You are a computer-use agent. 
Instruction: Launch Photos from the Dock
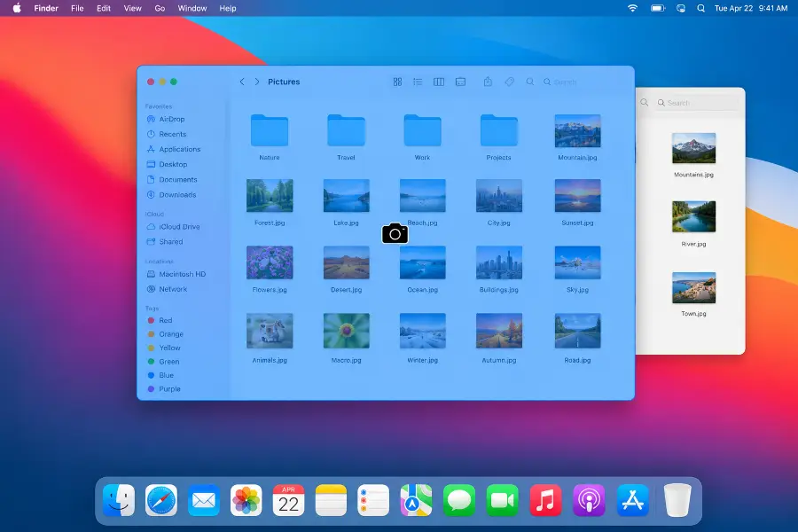coord(246,501)
